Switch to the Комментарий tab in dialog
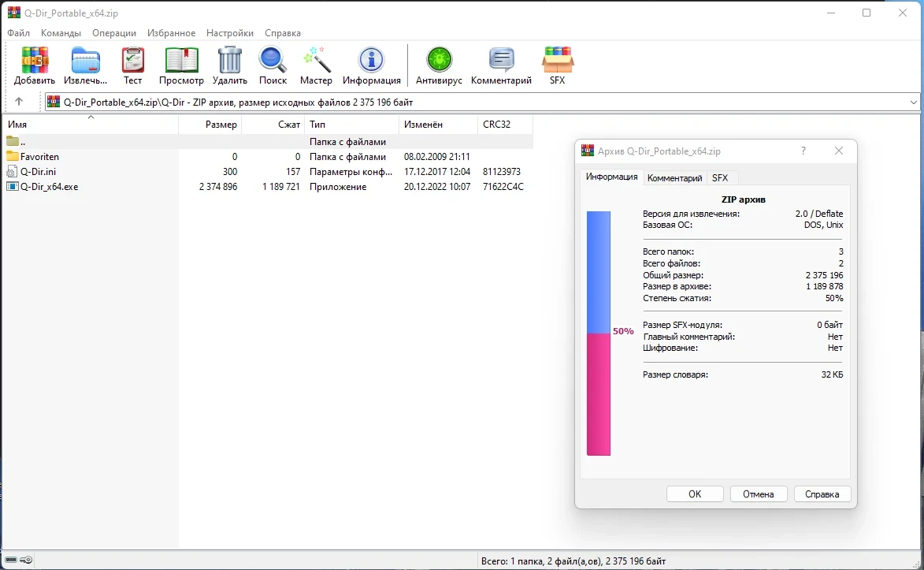The image size is (924, 570). tap(675, 177)
